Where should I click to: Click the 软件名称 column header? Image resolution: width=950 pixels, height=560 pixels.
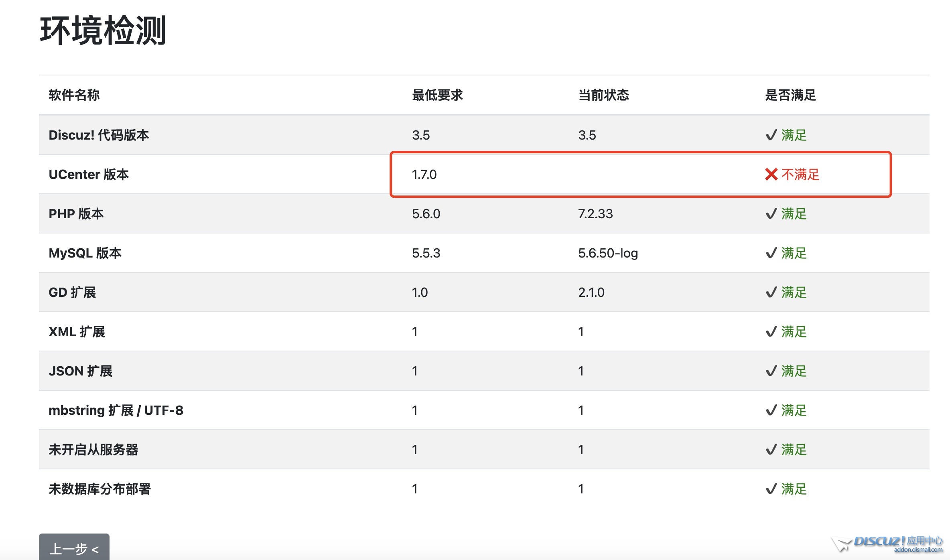(74, 95)
